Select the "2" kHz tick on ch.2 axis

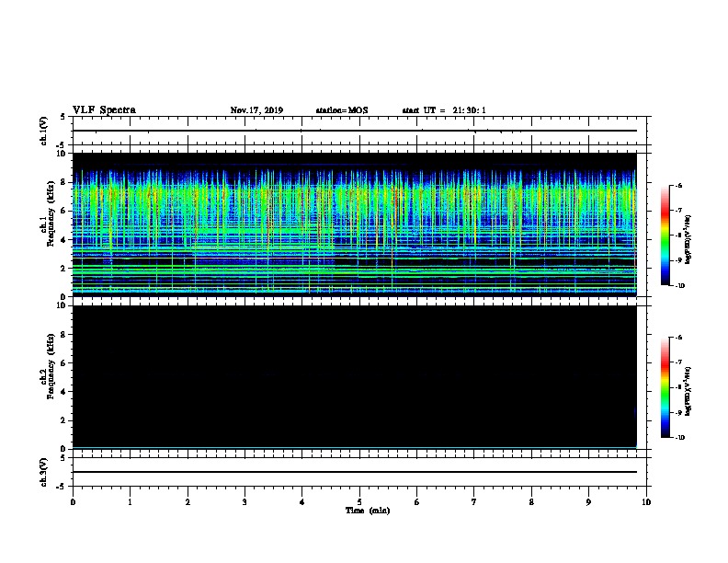pyautogui.click(x=64, y=420)
